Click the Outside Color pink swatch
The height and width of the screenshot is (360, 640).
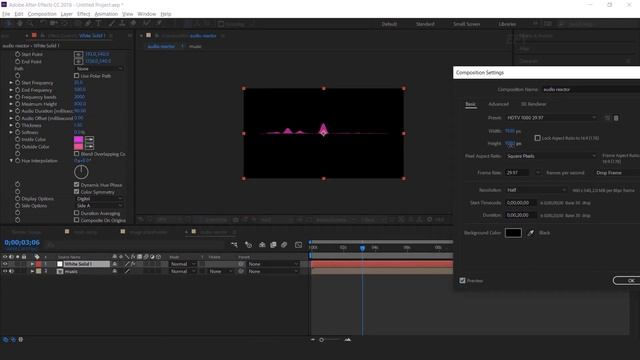[x=78, y=146]
